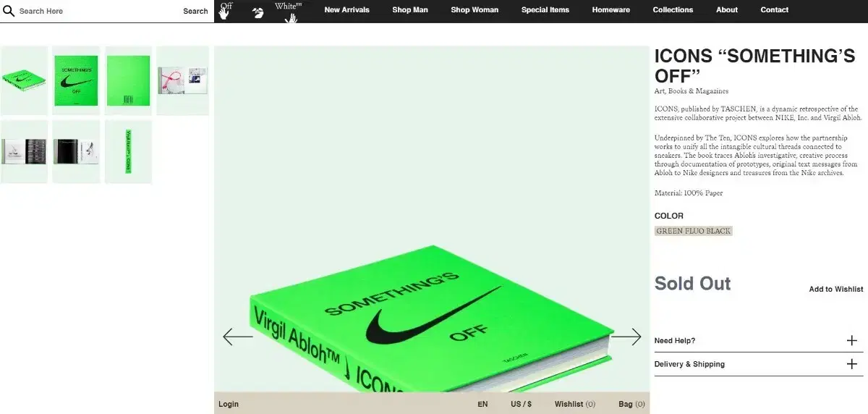Change currency via US / $ selector
Screen dimensions: 868x414
[521, 404]
